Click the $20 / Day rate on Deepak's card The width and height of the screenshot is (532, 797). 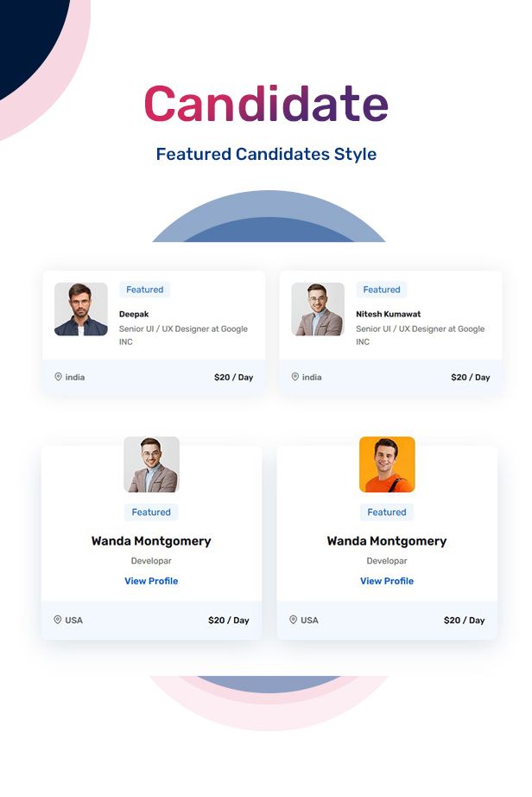233,377
